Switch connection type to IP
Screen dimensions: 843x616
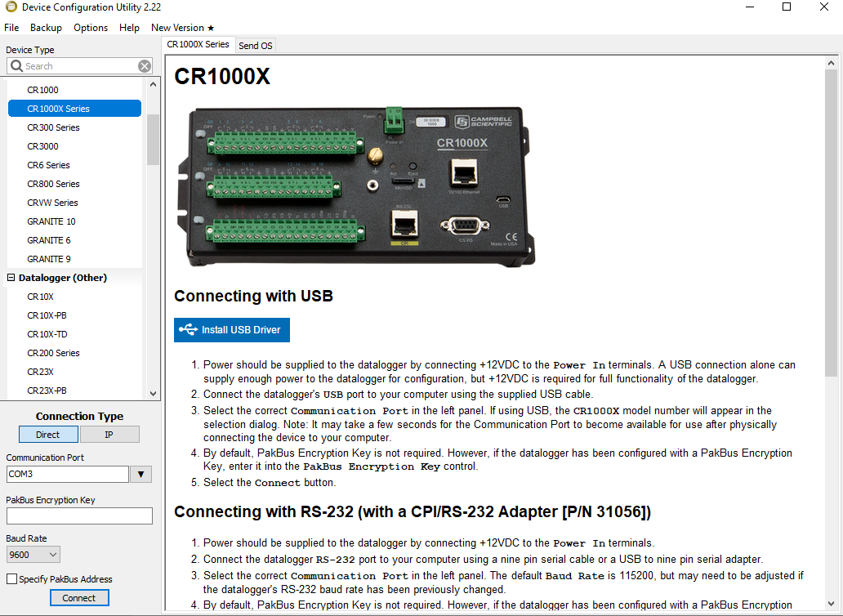click(109, 435)
